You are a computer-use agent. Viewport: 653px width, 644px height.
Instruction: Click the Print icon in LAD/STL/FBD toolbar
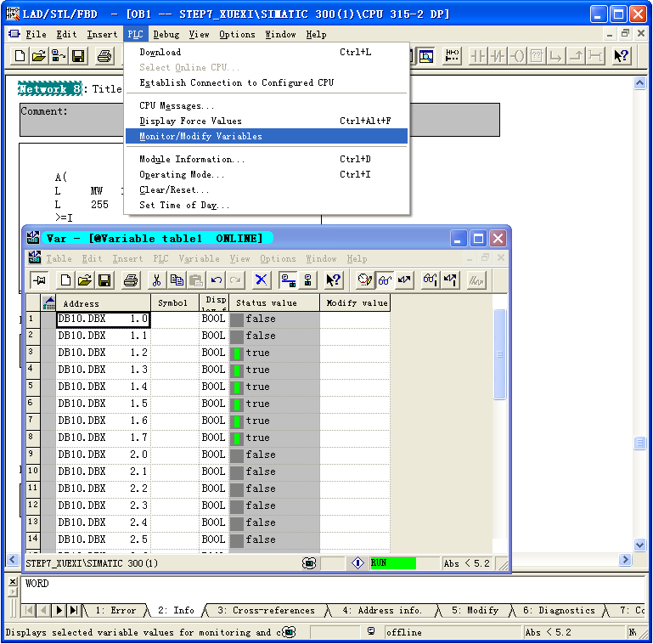click(x=104, y=55)
